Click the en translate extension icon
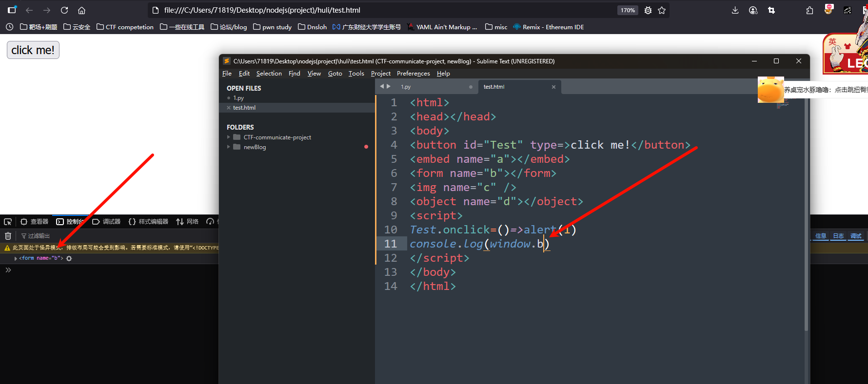Viewport: 868px width, 384px height. (848, 10)
